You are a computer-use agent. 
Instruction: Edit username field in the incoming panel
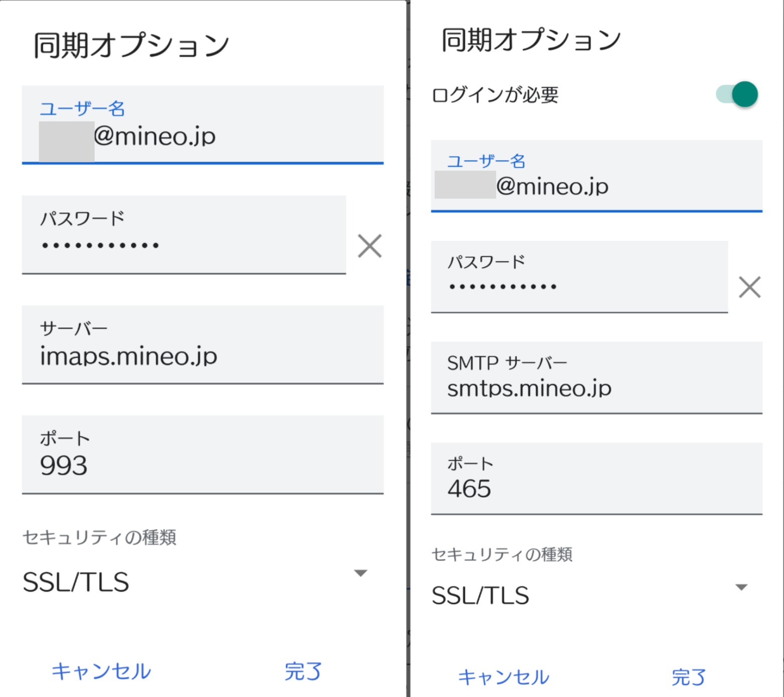click(x=203, y=125)
